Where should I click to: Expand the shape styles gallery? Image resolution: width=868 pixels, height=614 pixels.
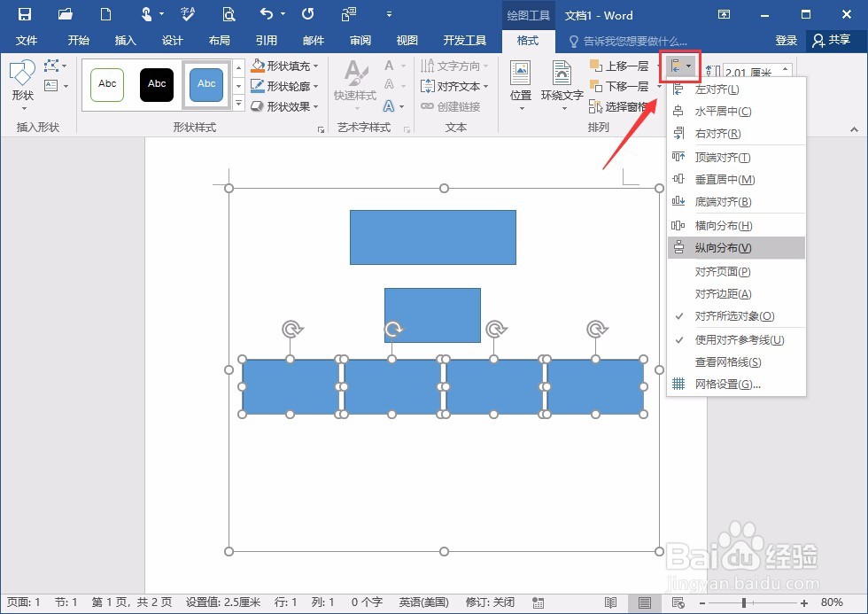point(238,103)
